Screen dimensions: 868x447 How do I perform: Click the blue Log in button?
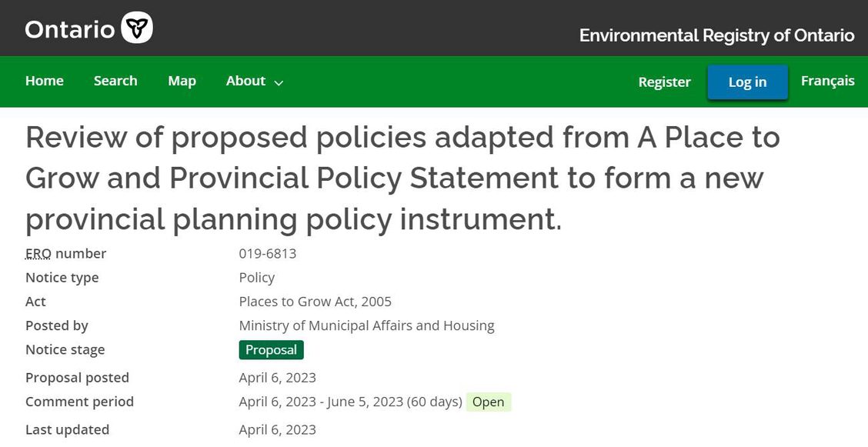(747, 82)
